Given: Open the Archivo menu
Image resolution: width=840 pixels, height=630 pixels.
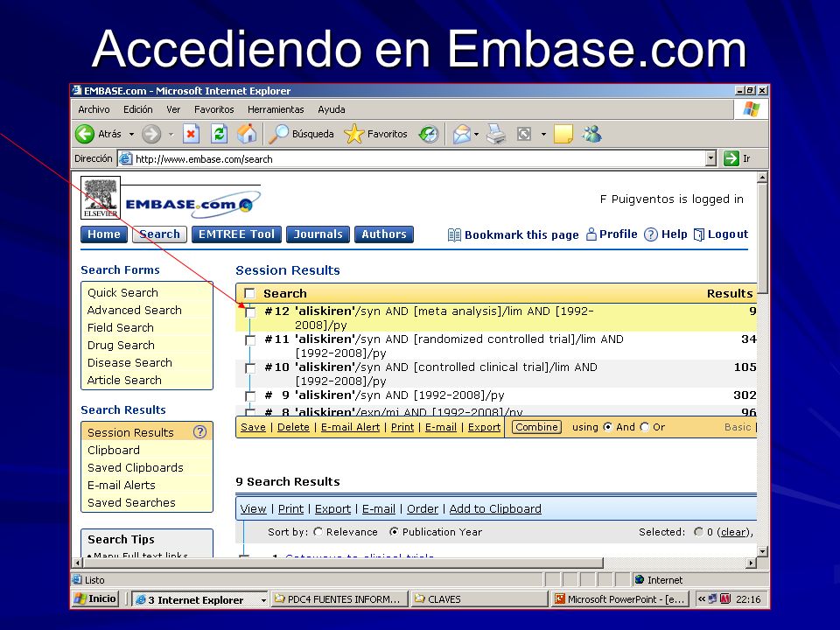Looking at the screenshot, I should [x=94, y=109].
